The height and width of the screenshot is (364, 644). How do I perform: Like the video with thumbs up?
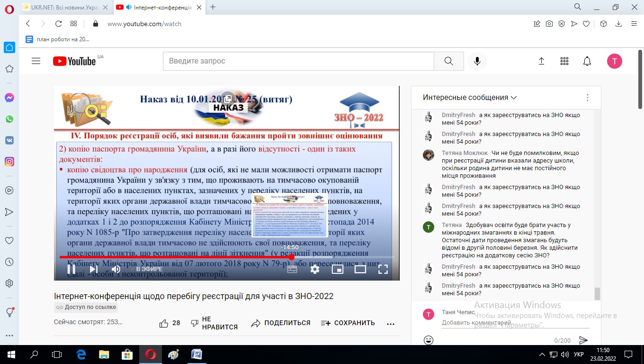click(x=164, y=323)
